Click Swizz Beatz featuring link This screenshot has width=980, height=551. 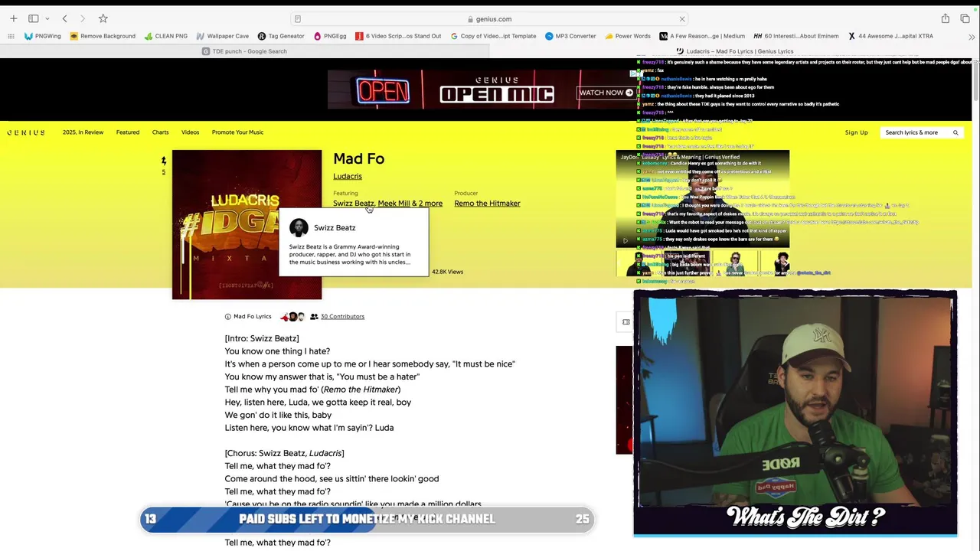coord(353,204)
